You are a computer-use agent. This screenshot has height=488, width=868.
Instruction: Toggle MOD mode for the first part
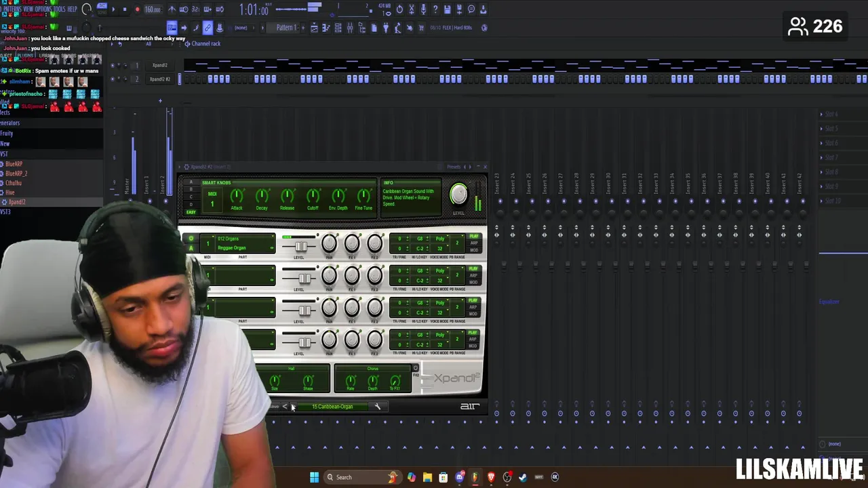[x=474, y=250]
